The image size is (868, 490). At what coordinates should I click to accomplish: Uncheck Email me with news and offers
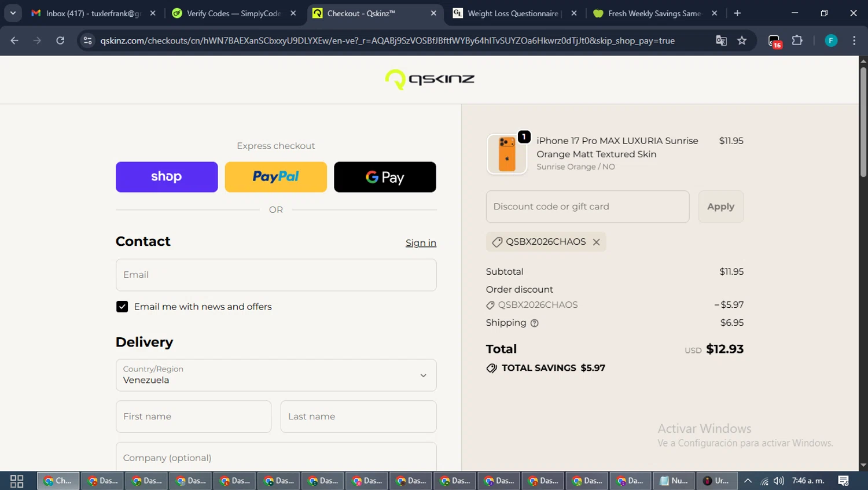click(x=122, y=307)
